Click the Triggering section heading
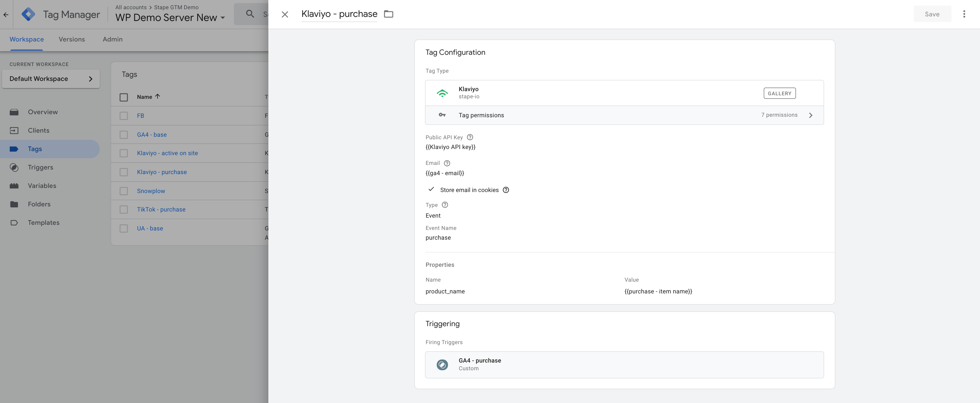The image size is (980, 403). (442, 324)
